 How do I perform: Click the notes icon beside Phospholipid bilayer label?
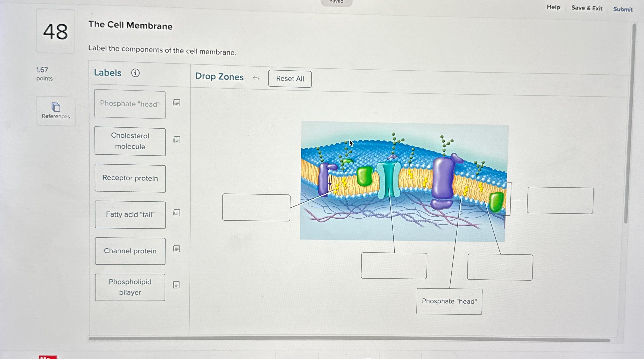click(177, 285)
